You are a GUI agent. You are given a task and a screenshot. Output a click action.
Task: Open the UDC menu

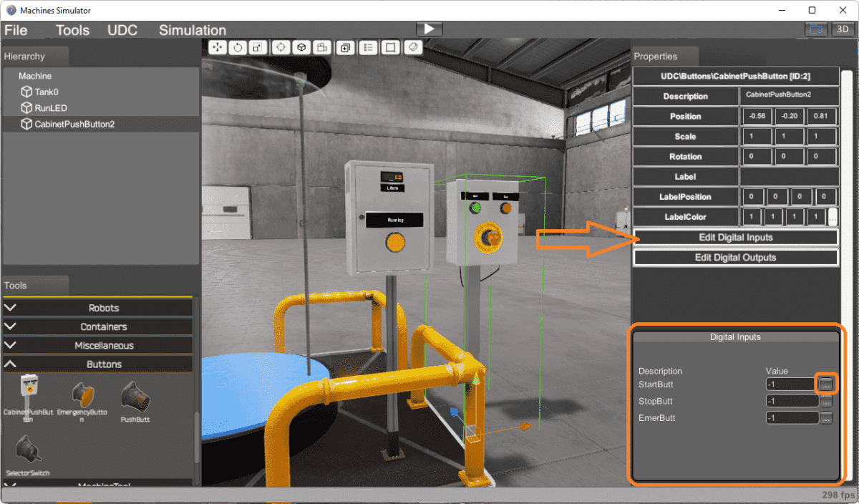[x=122, y=30]
